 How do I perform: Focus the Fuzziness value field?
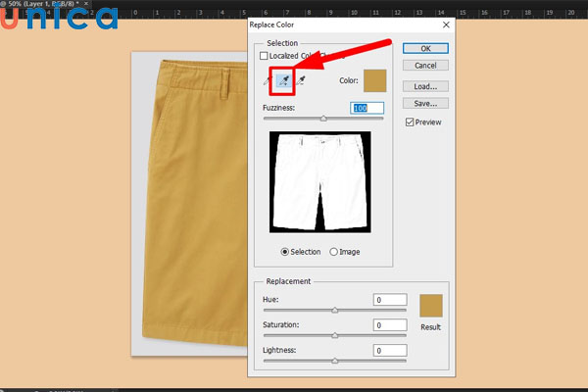point(367,107)
